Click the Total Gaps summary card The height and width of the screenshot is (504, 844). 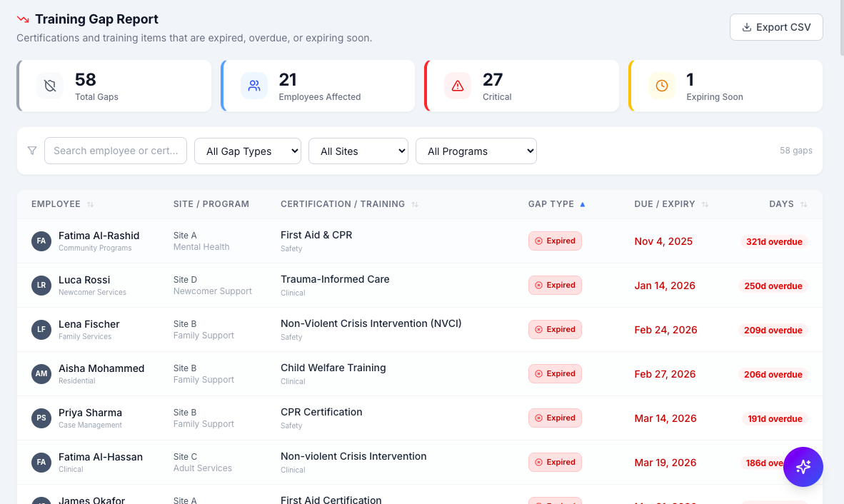click(114, 86)
